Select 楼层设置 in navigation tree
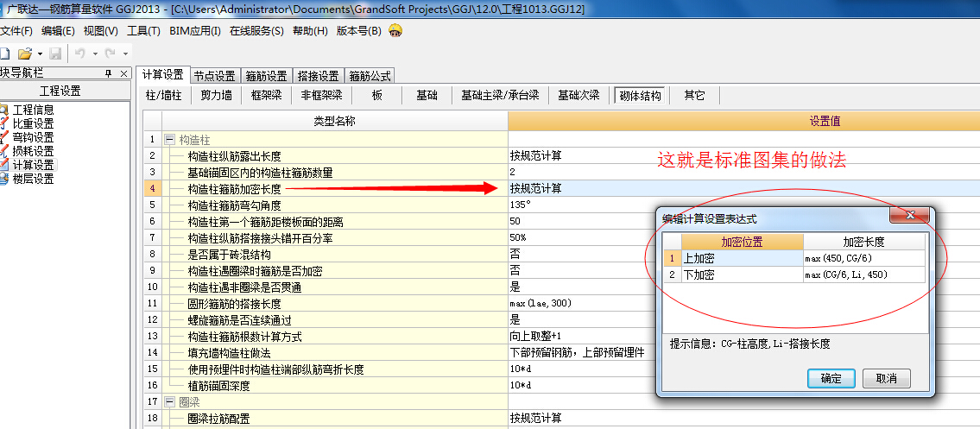The height and width of the screenshot is (429, 980). [x=33, y=179]
